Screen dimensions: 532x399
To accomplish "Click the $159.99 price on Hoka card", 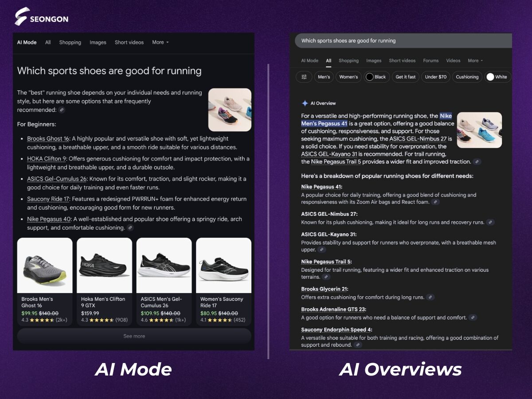I will pos(90,313).
